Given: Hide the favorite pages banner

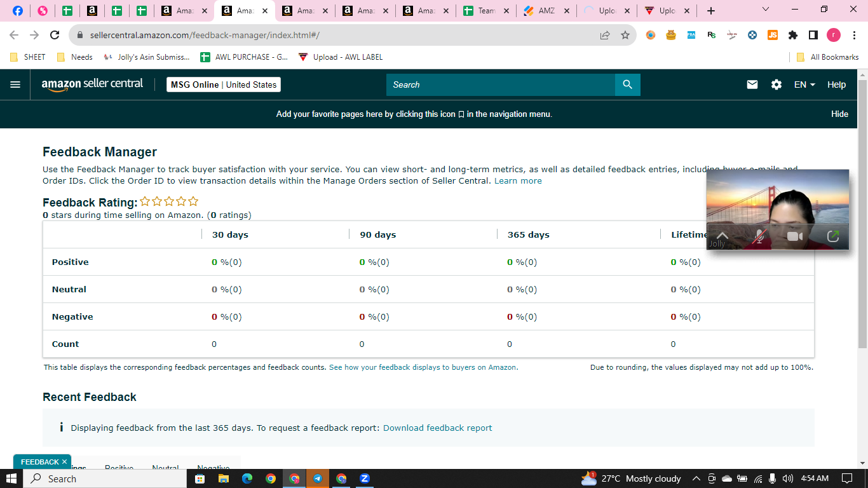Looking at the screenshot, I should pos(839,114).
